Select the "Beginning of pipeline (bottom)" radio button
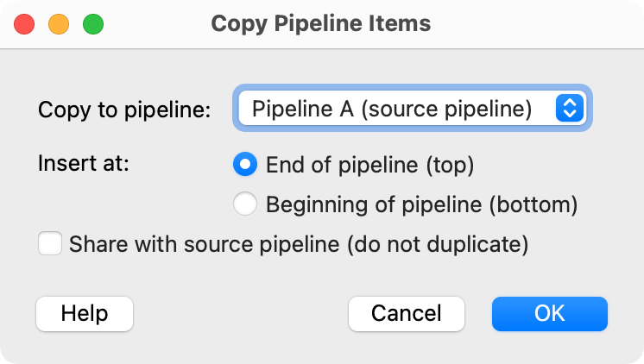Image resolution: width=644 pixels, height=364 pixels. coord(246,204)
